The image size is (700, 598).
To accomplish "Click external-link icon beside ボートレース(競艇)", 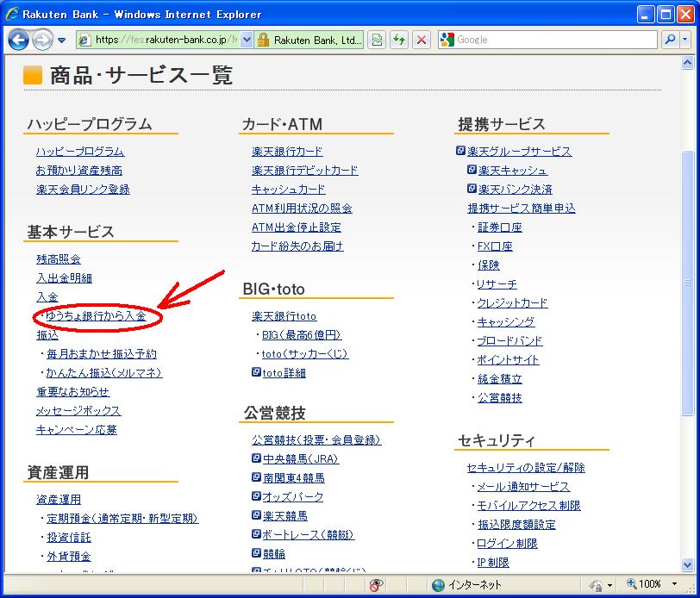I will pos(256,533).
